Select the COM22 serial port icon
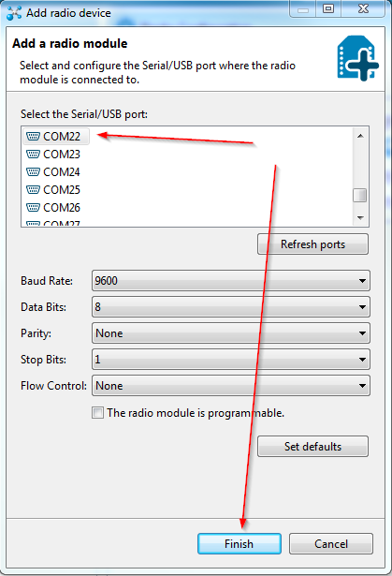The width and height of the screenshot is (392, 576). [33, 137]
